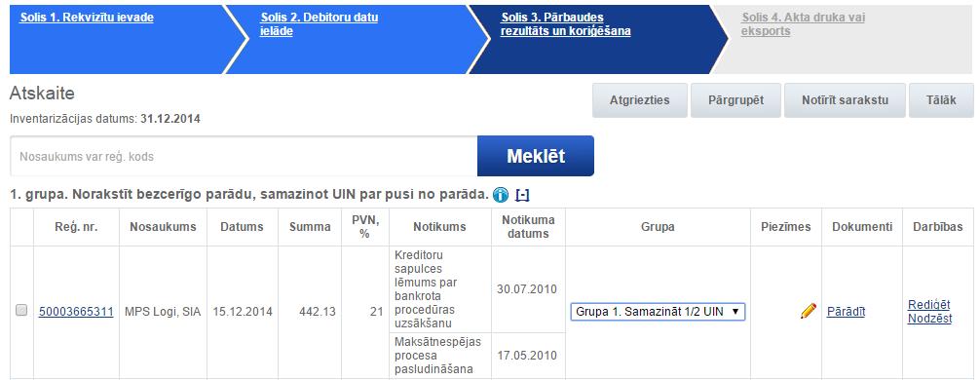This screenshot has width=980, height=380.
Task: Open Solis 4. Akta druka vai eksports
Action: click(x=803, y=24)
